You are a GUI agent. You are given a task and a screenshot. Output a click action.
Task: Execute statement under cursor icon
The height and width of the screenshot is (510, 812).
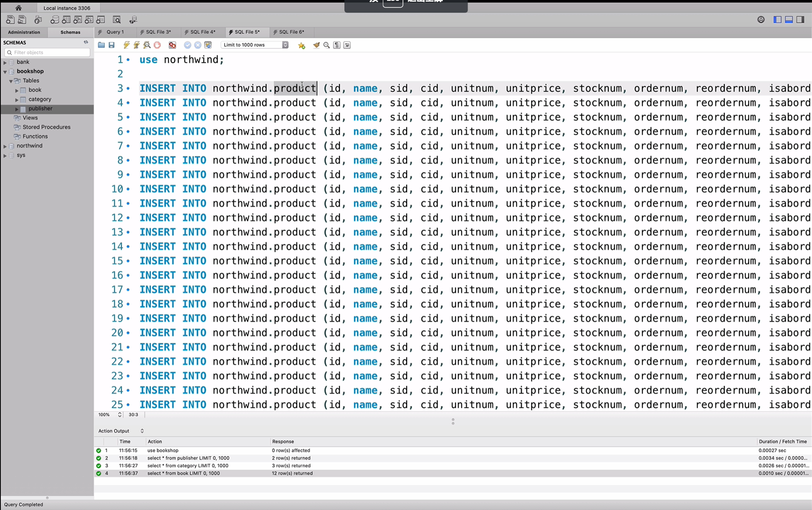(x=137, y=45)
